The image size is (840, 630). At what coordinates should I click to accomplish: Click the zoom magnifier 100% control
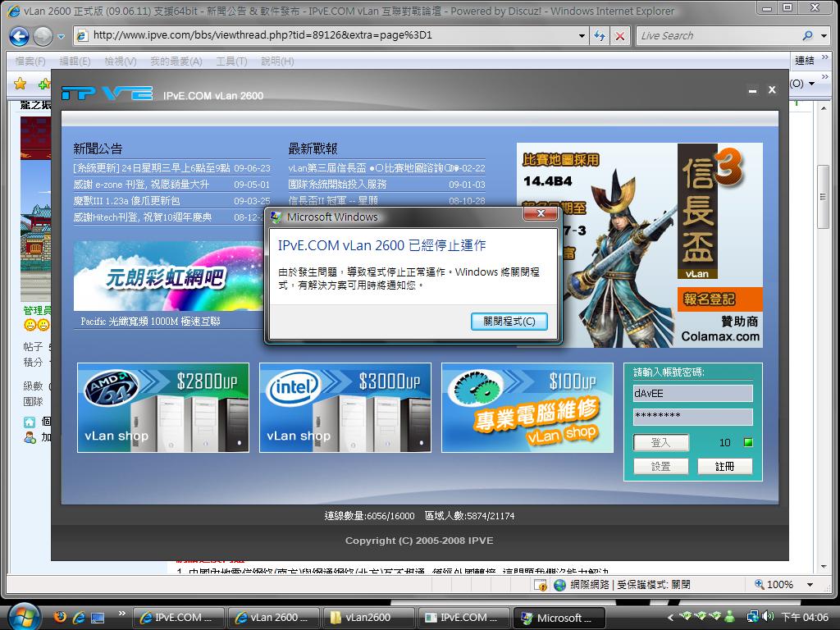pos(774,584)
